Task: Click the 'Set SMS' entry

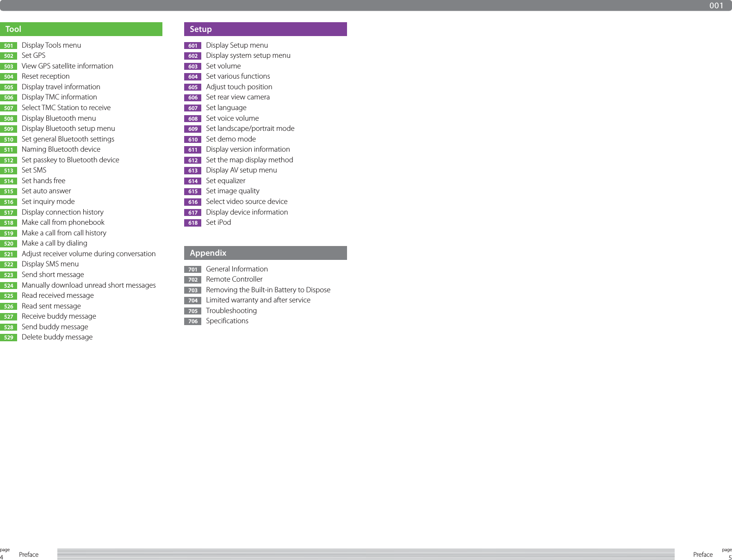Action: [34, 170]
